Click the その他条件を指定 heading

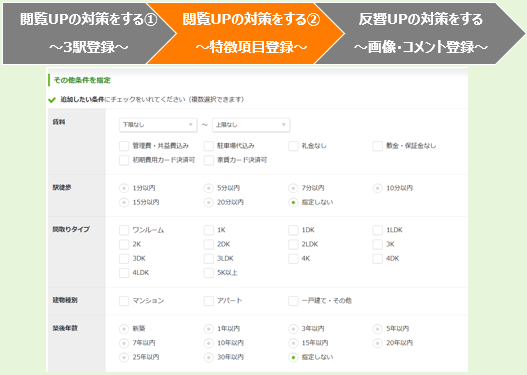pyautogui.click(x=82, y=80)
